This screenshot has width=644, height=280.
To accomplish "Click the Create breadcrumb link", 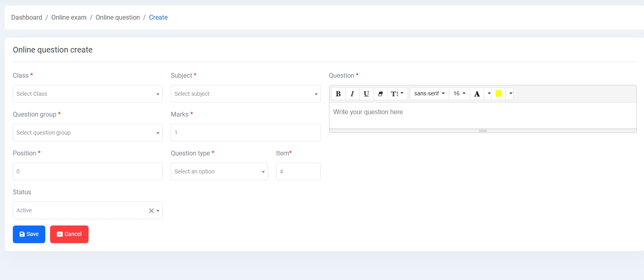I will coord(158,18).
